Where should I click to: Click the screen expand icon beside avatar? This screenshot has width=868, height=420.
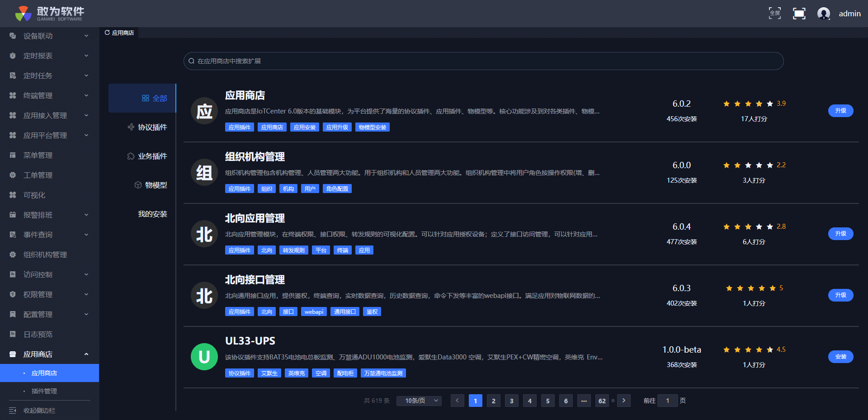click(x=799, y=14)
